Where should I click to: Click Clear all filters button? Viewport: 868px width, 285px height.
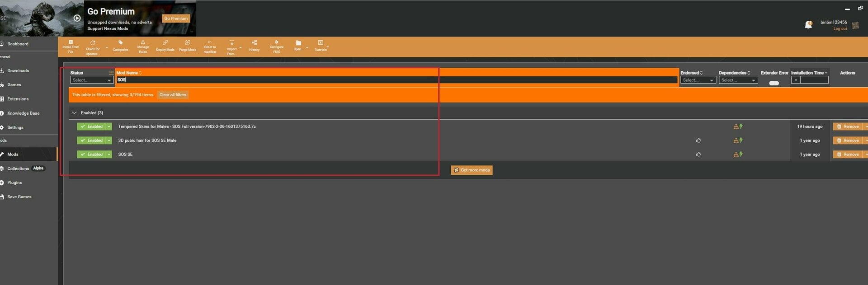coord(173,95)
